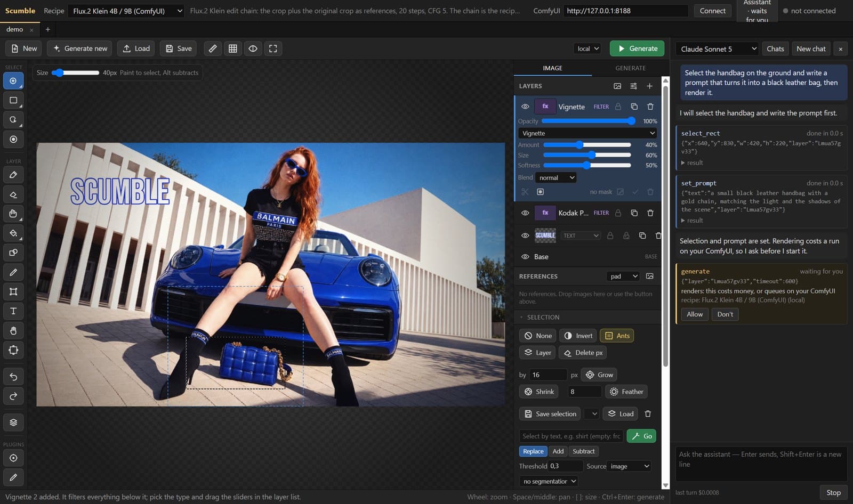Hide the SCUMBLE text layer
Image resolution: width=853 pixels, height=504 pixels.
(x=525, y=235)
